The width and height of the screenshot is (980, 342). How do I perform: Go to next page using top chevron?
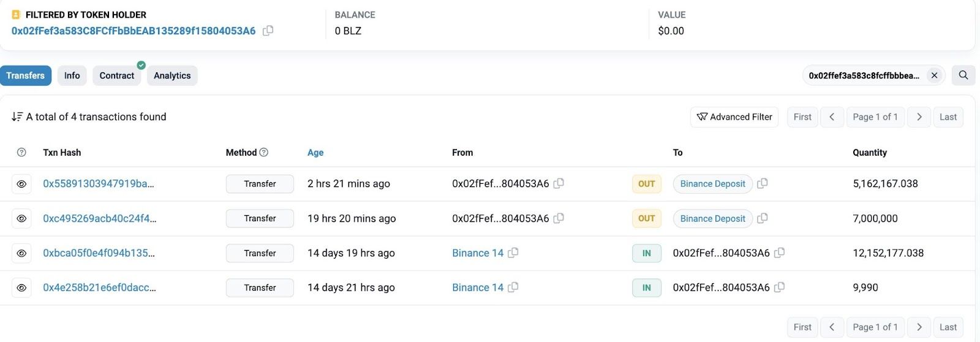click(919, 117)
